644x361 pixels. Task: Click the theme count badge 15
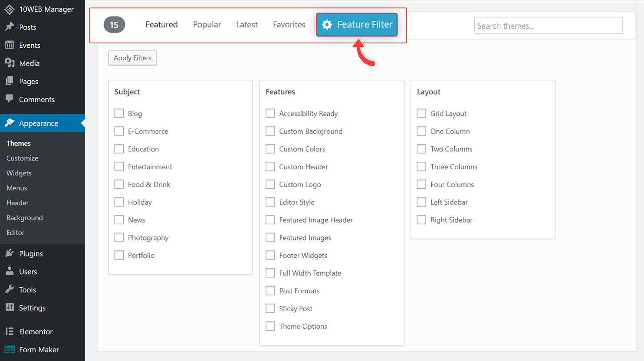pos(114,25)
